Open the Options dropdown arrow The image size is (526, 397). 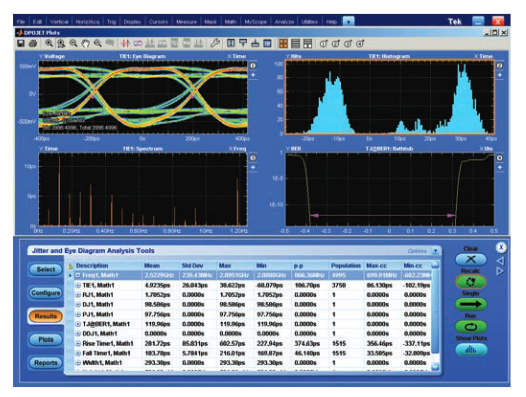point(435,251)
